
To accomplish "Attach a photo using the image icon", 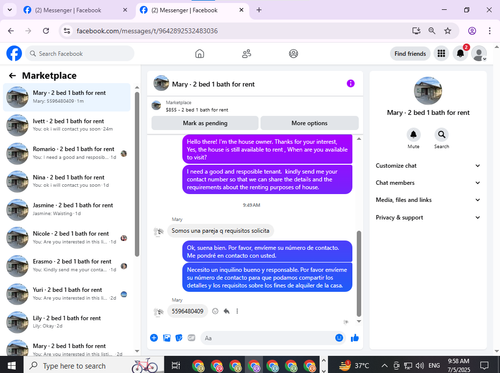I will coord(167,338).
